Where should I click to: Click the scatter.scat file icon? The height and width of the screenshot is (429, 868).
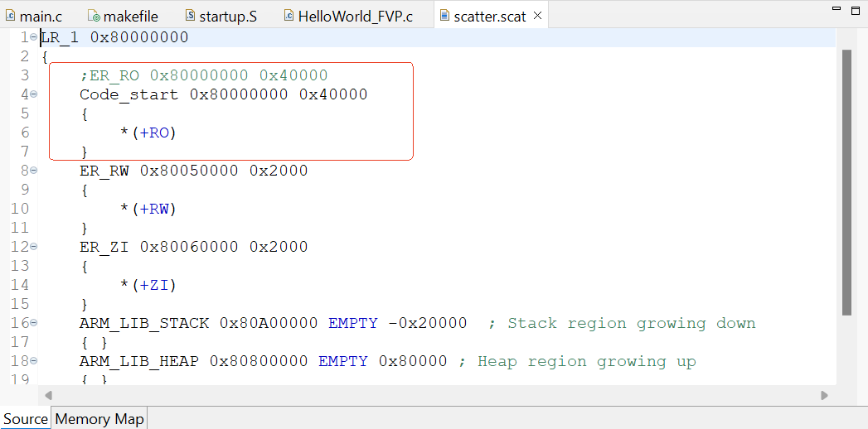pyautogui.click(x=444, y=16)
